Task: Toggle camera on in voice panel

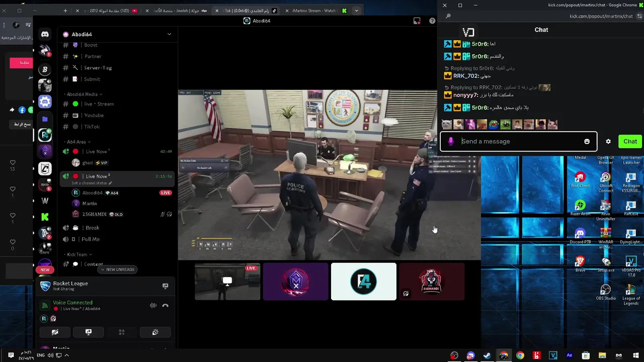Action: (x=55, y=332)
